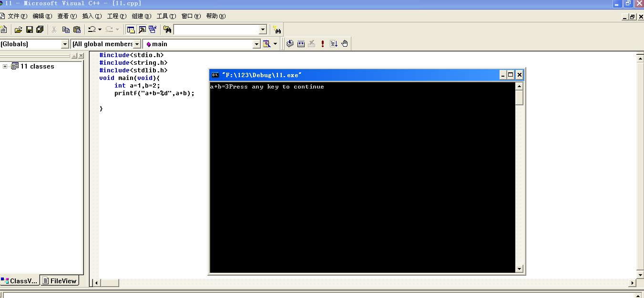Click the editor vertical scrollbar down arrow

(640, 275)
